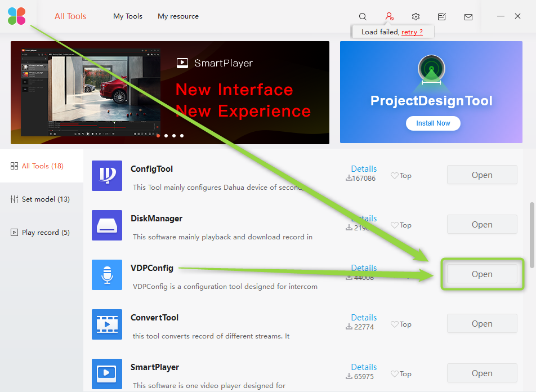Select Play record (5) category

[42, 232]
